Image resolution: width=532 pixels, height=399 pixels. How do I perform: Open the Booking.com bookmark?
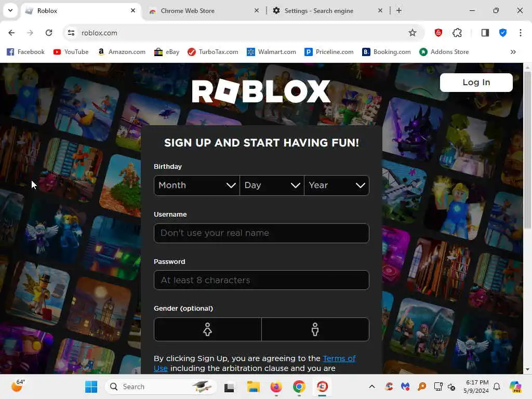(387, 52)
